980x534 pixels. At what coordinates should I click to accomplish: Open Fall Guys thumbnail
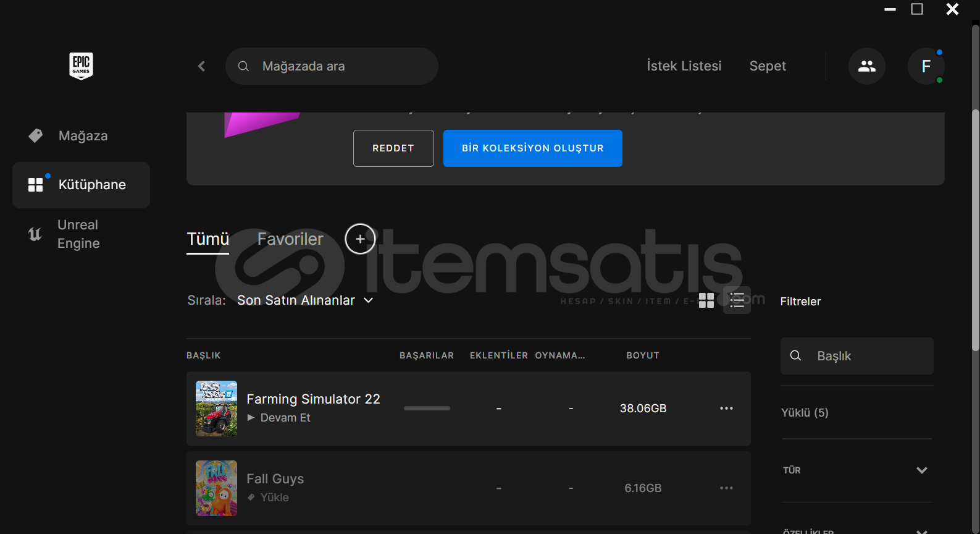tap(216, 488)
